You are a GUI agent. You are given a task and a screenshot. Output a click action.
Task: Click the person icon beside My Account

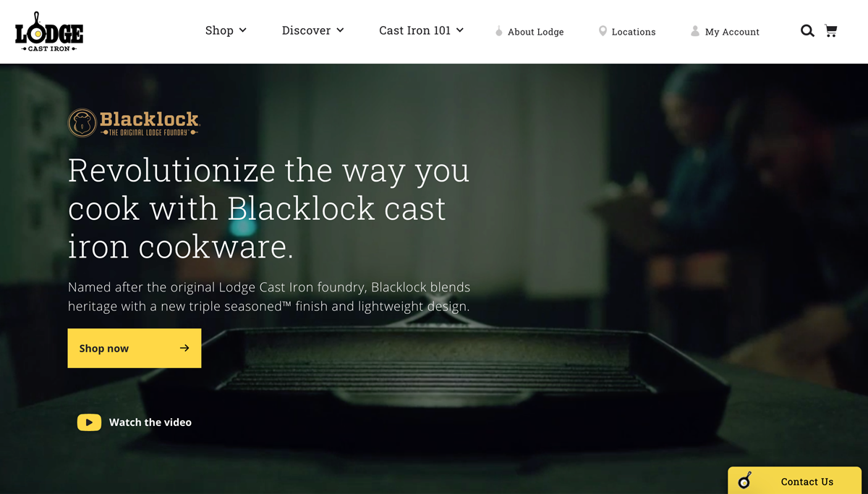(695, 31)
